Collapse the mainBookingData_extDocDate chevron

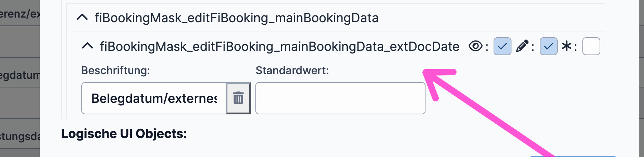[87, 46]
